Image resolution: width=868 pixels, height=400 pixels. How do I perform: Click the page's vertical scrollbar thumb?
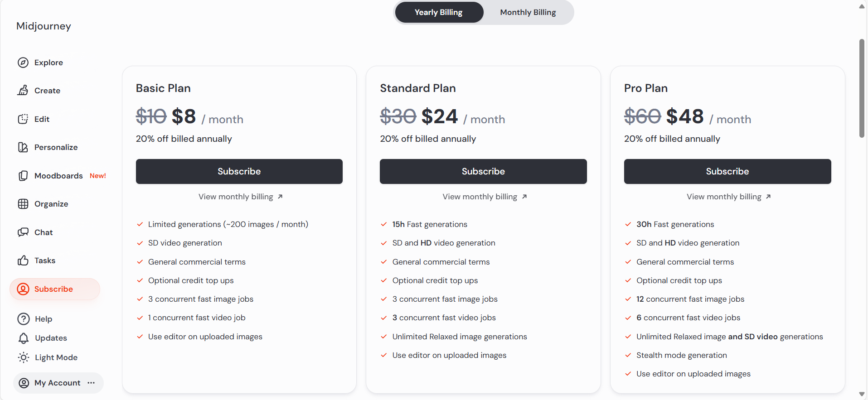point(862,88)
